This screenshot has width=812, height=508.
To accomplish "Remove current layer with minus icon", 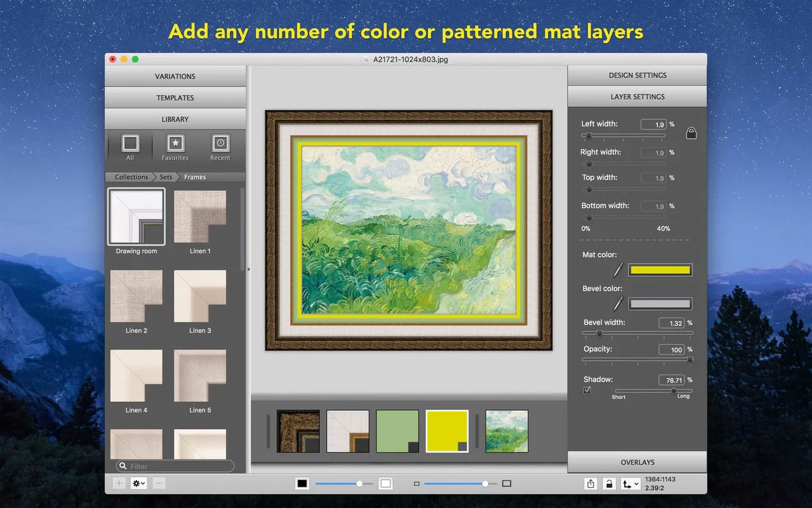I will (159, 483).
